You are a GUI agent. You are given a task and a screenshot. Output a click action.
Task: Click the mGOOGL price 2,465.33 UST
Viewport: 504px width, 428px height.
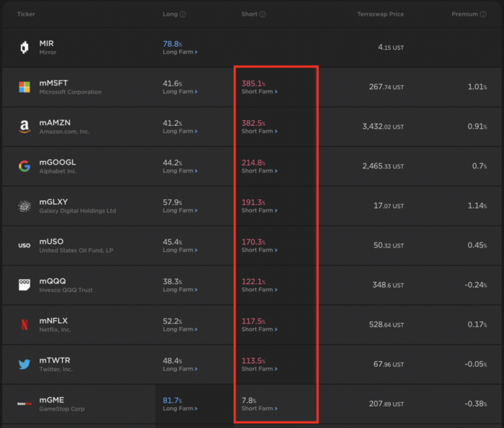point(383,166)
